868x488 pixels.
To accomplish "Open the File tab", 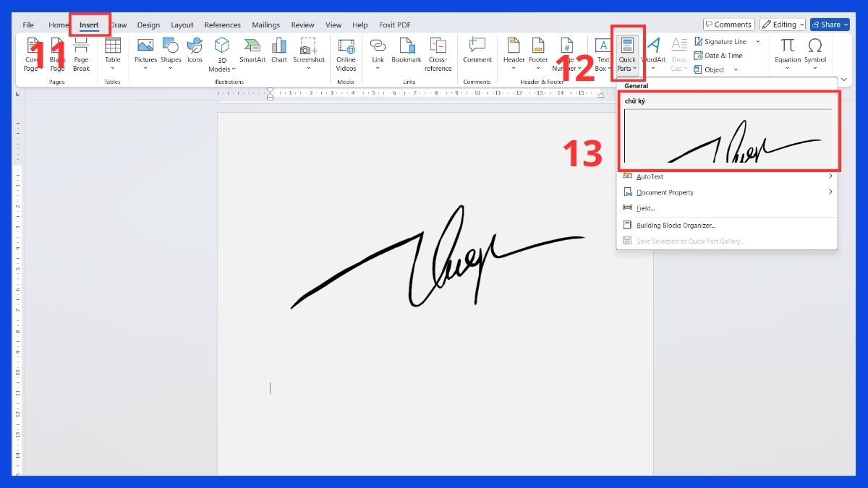I will (28, 25).
